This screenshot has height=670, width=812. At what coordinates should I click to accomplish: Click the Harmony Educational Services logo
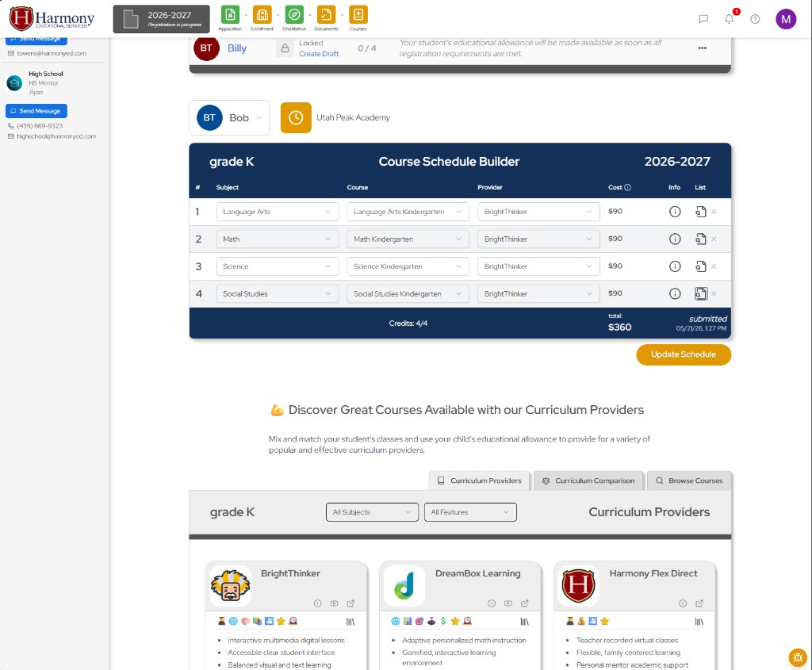pos(52,19)
